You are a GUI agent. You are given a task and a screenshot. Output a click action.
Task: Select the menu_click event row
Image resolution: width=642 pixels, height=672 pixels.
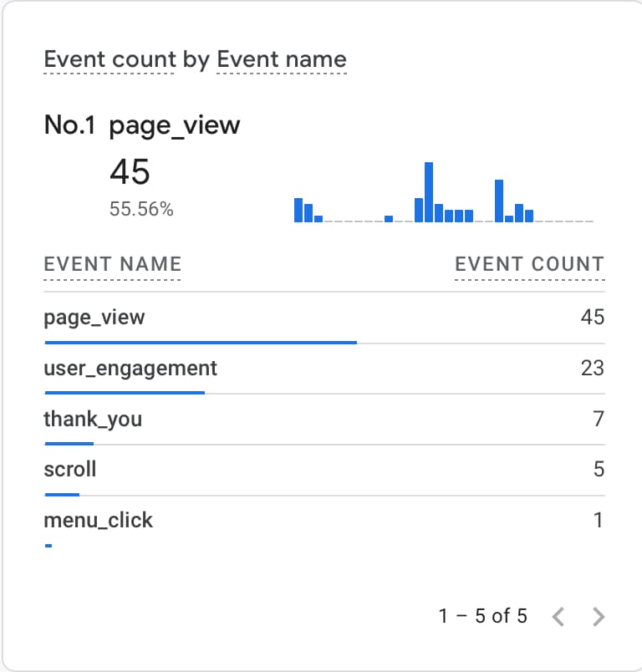pyautogui.click(x=99, y=521)
